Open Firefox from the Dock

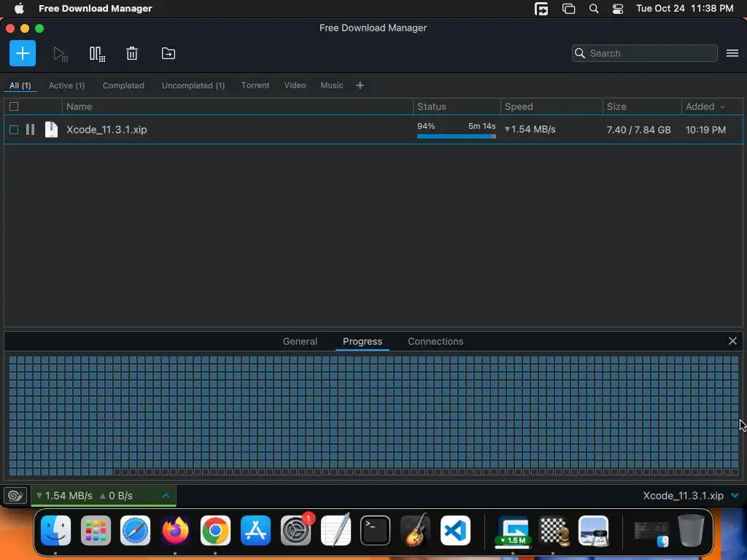(175, 531)
